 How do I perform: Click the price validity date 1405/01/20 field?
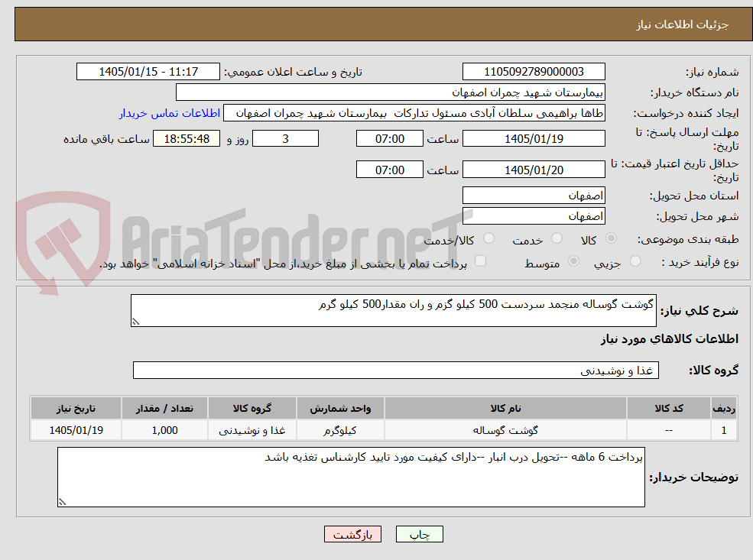(x=534, y=170)
